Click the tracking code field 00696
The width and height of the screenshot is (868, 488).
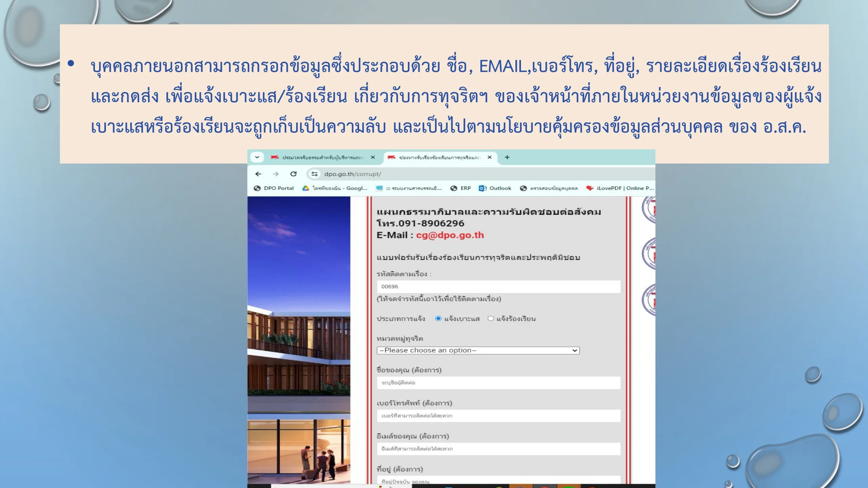pyautogui.click(x=498, y=287)
